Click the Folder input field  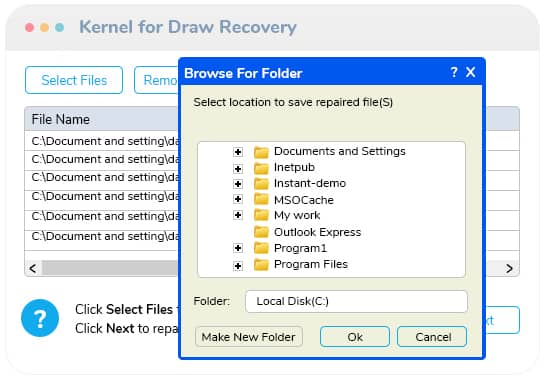[x=356, y=301]
